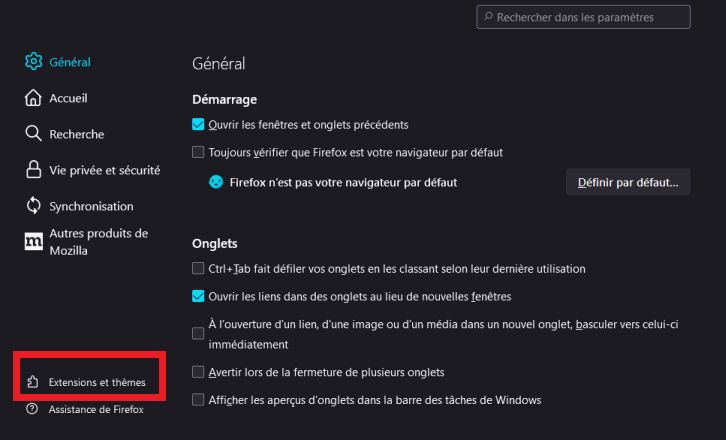Click the Définir par défaut button
This screenshot has width=726, height=440.
point(628,182)
